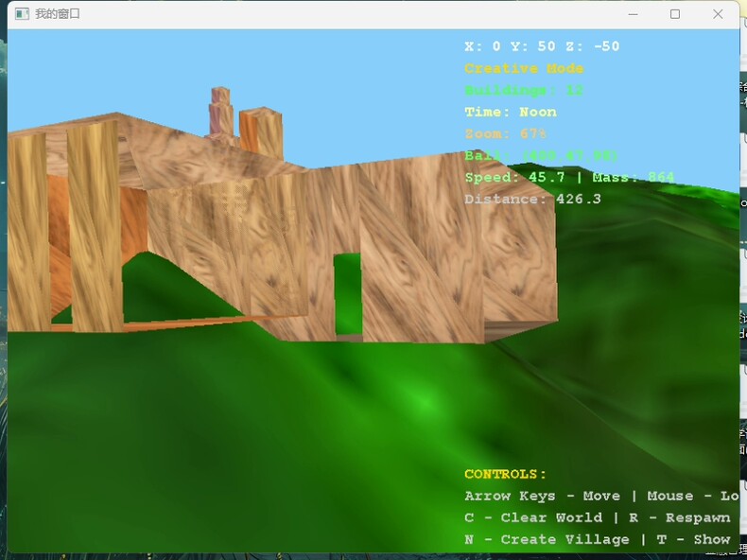Click the Zoom percentage readout

506,133
